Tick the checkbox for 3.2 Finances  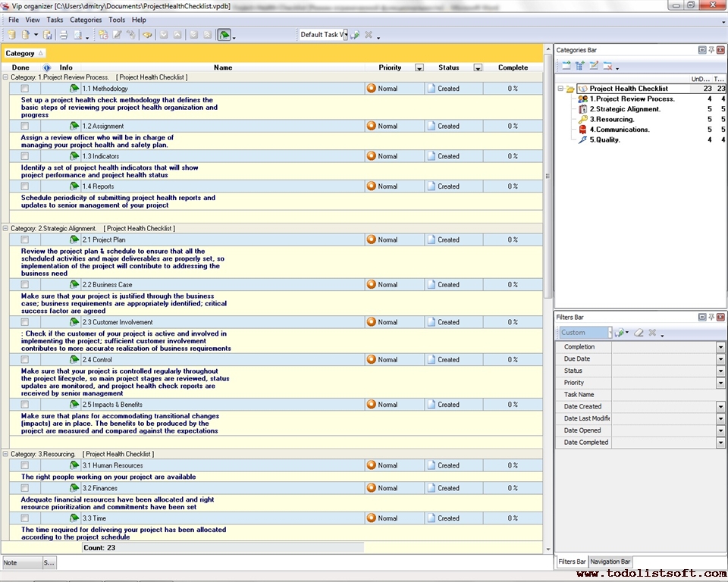tap(25, 489)
